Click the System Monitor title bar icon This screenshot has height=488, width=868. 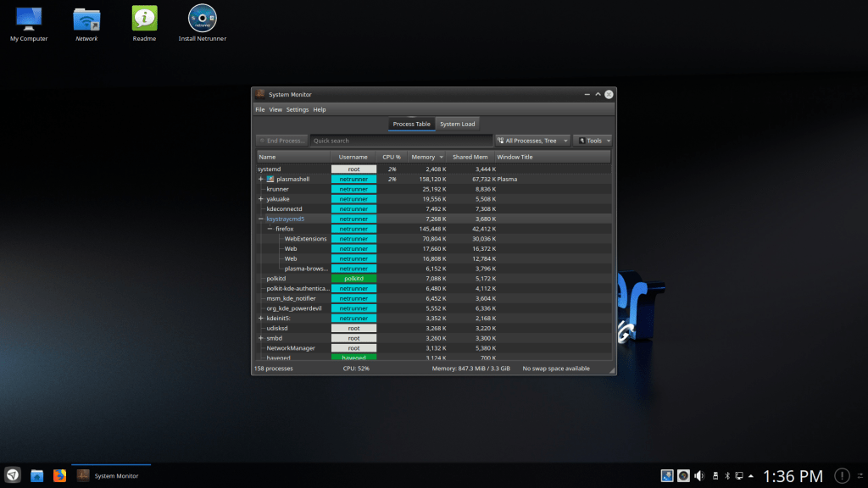(x=260, y=94)
